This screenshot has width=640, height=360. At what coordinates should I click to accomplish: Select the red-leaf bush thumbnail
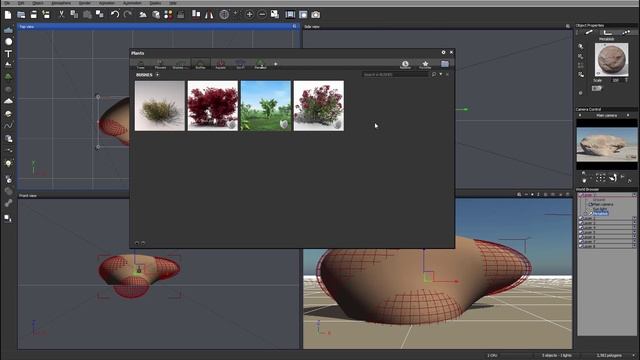[x=213, y=106]
